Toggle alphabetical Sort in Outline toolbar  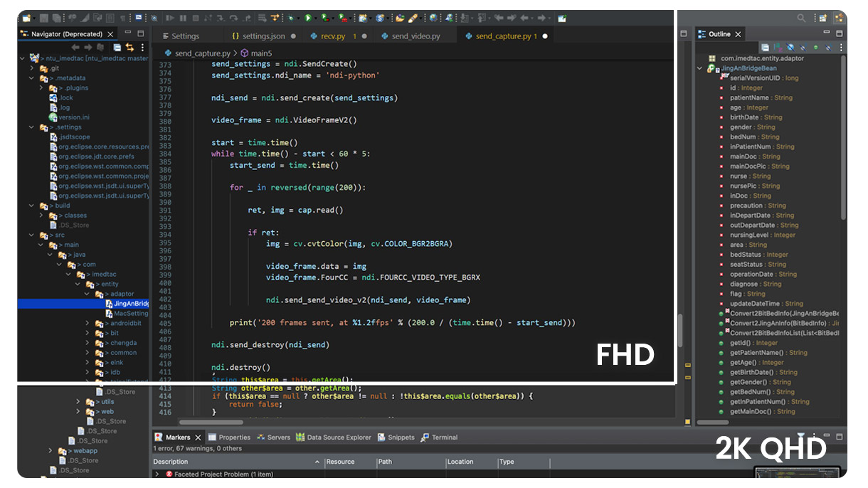(x=778, y=48)
